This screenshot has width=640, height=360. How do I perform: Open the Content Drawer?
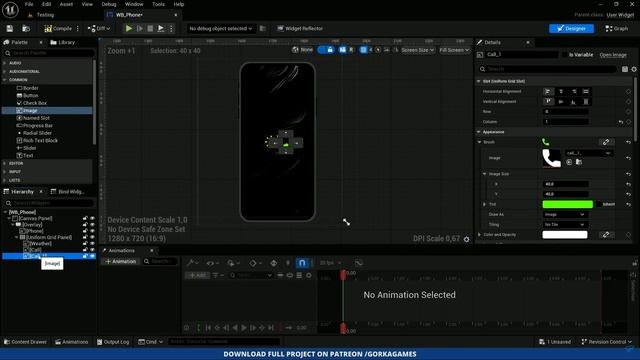pyautogui.click(x=25, y=342)
